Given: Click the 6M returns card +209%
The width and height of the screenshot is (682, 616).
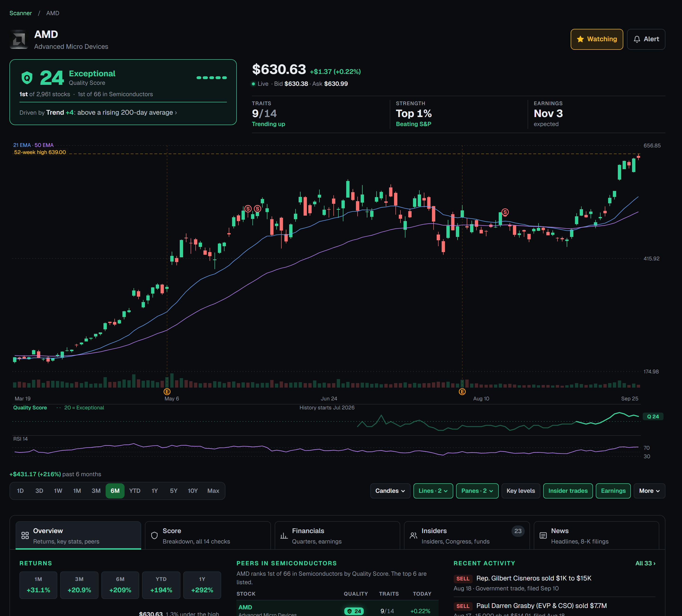Looking at the screenshot, I should pyautogui.click(x=120, y=585).
